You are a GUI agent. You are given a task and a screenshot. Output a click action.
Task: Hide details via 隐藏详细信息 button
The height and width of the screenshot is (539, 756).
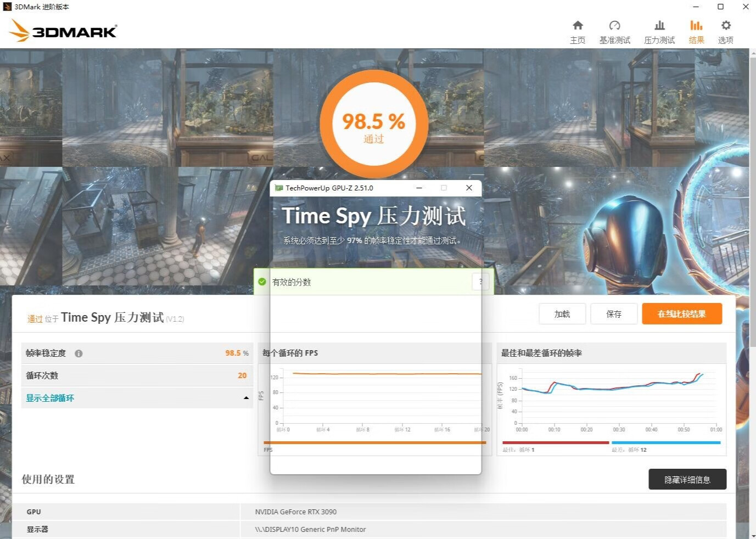pos(686,479)
